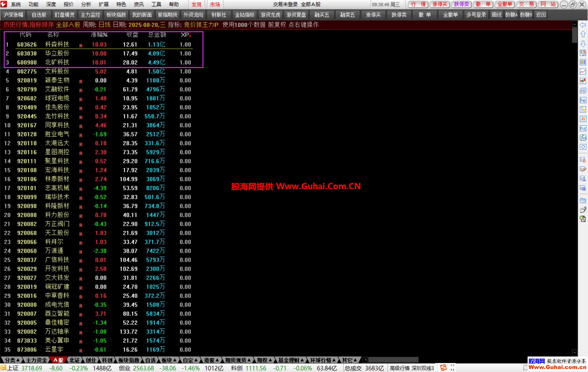Click 高级行情 in the status bar
588x372 pixels.
tap(399, 368)
